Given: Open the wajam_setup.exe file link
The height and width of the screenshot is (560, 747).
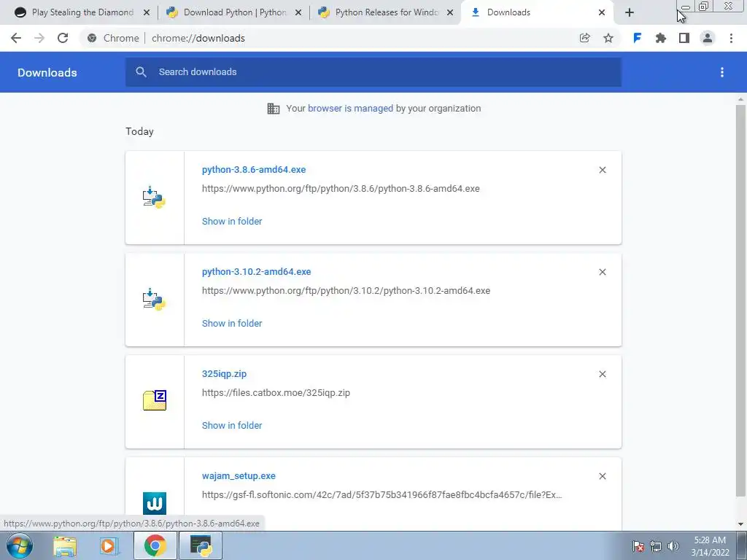Looking at the screenshot, I should [239, 475].
